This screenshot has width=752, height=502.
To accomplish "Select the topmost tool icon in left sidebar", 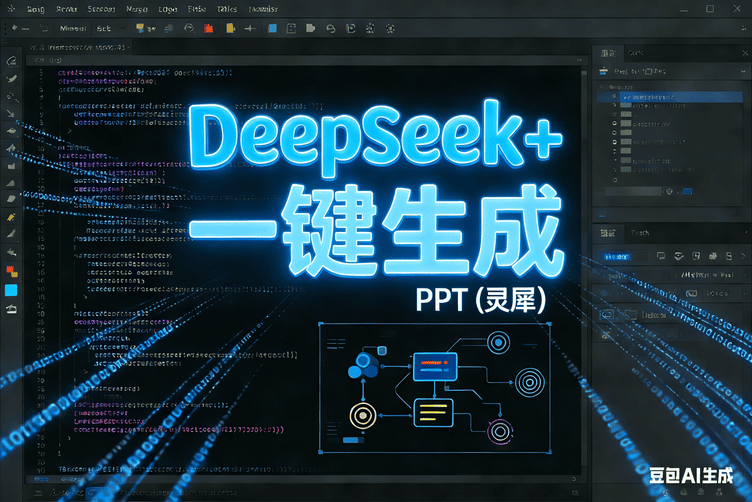I will pyautogui.click(x=11, y=61).
